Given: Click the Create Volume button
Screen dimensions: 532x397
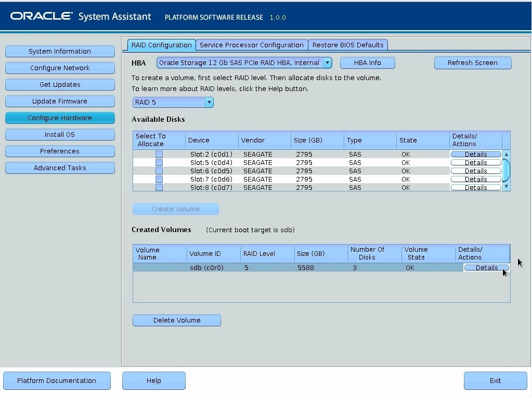Looking at the screenshot, I should tap(175, 209).
